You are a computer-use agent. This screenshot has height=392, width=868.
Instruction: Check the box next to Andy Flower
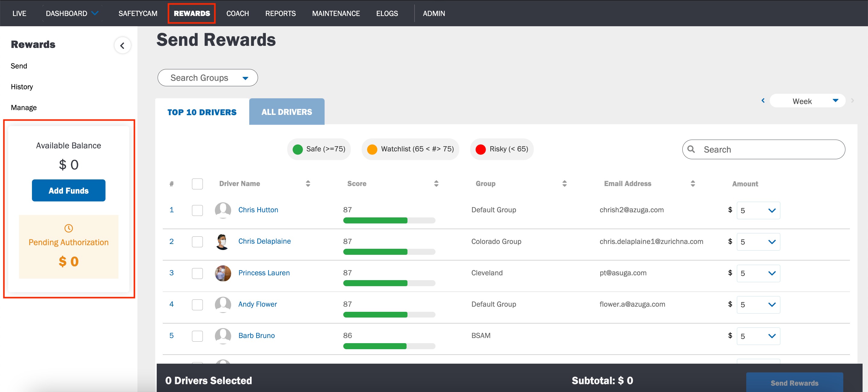coord(197,305)
